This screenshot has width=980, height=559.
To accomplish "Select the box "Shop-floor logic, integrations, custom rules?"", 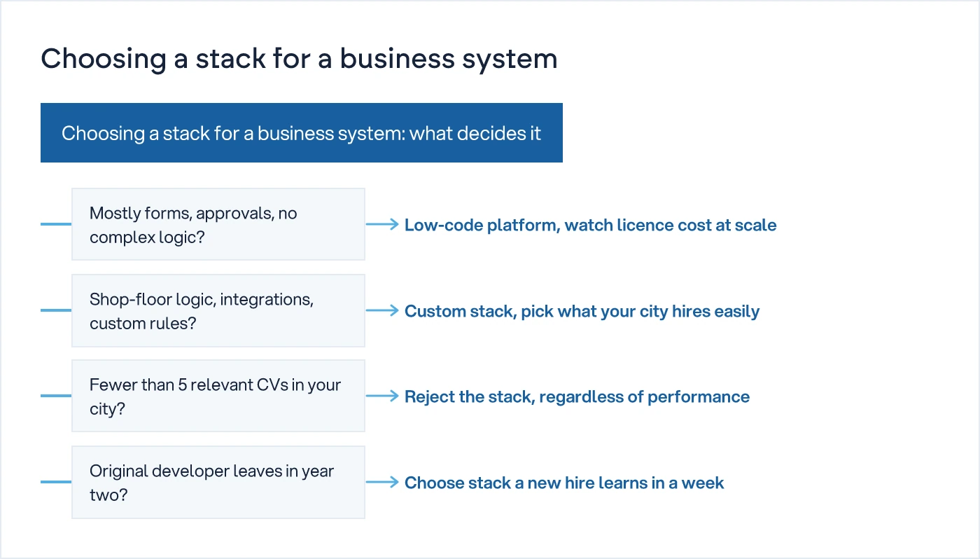I will tap(218, 310).
